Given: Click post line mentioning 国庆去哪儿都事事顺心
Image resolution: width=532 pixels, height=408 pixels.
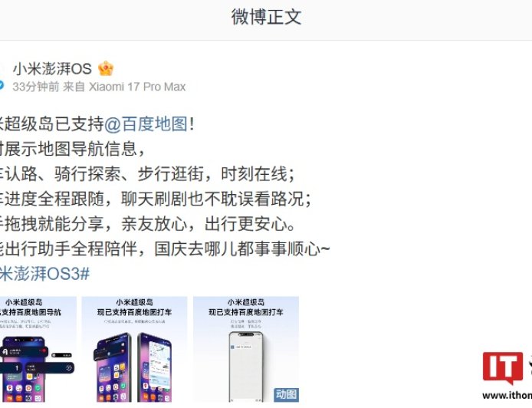Looking at the screenshot, I should 165,248.
